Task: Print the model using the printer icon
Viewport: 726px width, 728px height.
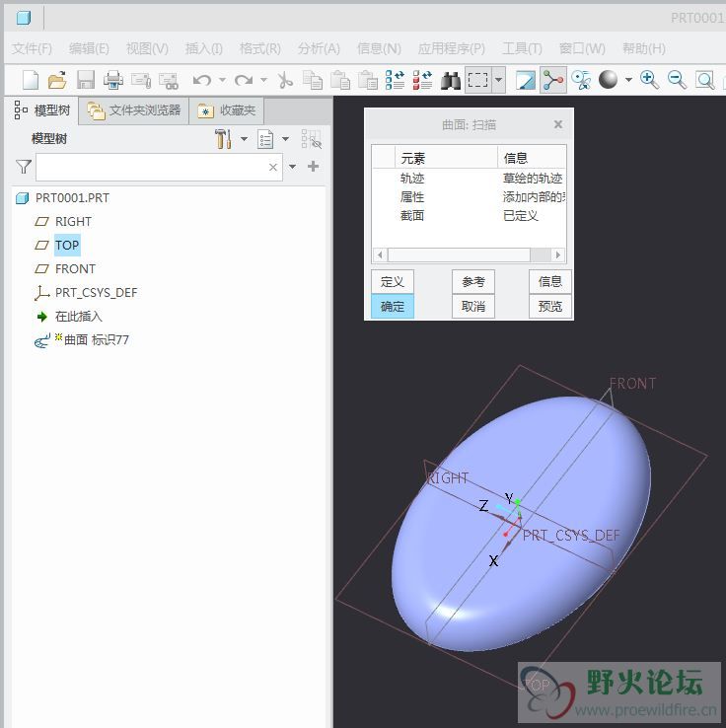Action: (113, 80)
